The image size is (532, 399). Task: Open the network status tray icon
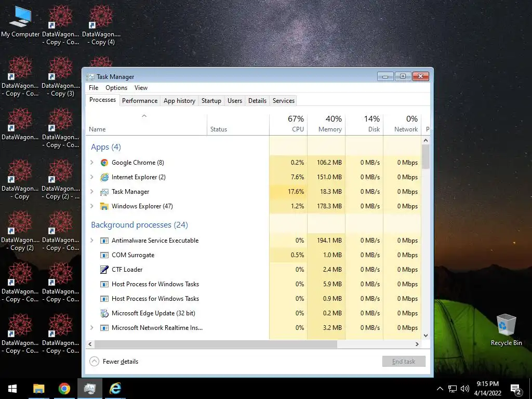tap(453, 389)
